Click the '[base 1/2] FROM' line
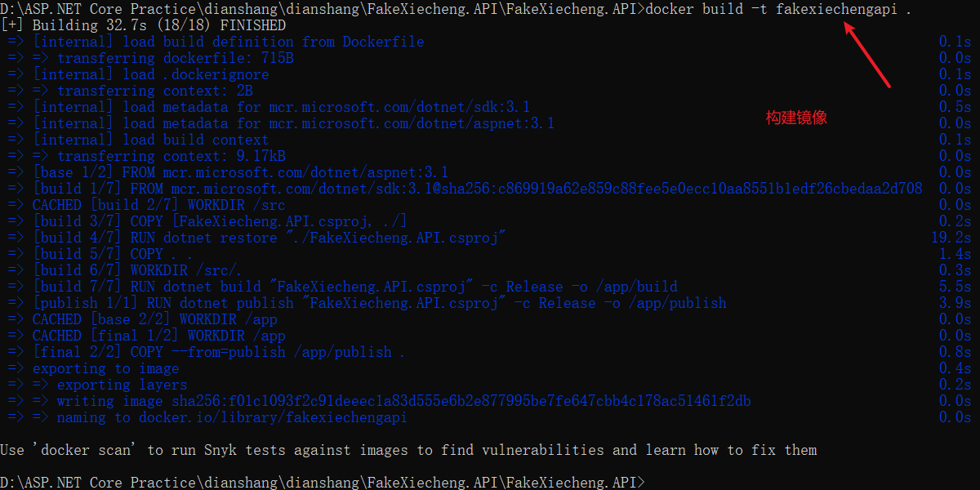Screen dimensions: 980x490 pyautogui.click(x=241, y=172)
